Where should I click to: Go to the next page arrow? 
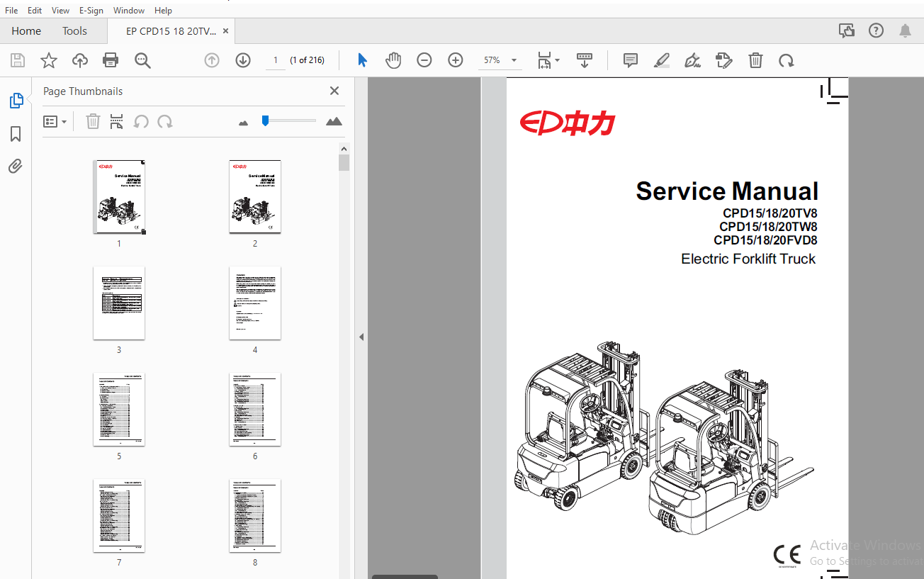[x=243, y=61]
